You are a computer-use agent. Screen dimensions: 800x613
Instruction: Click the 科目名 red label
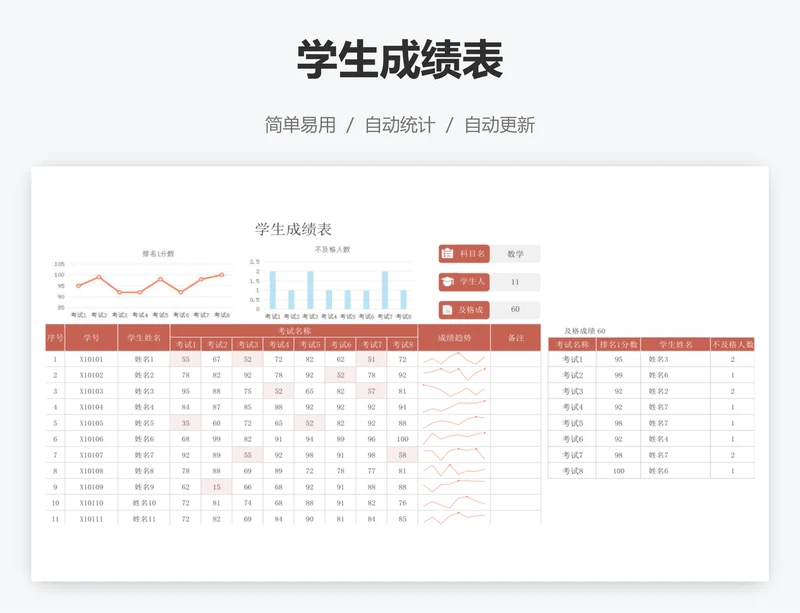[x=464, y=254]
